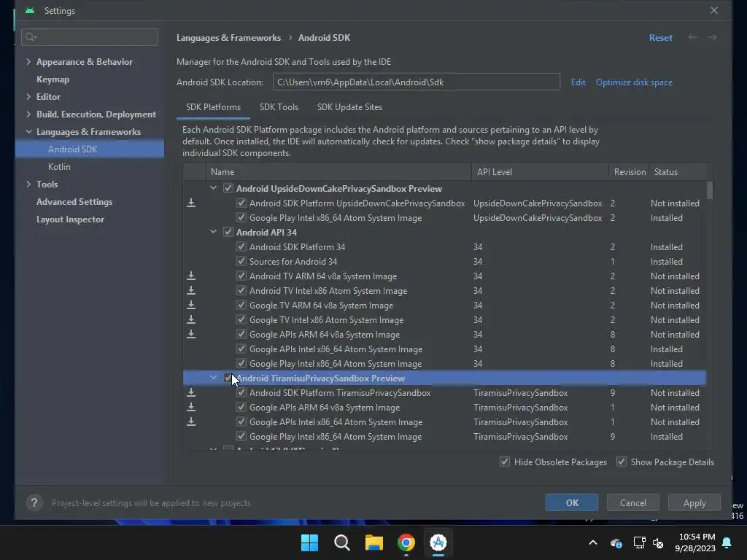Click the muted volume tray icon
Screen dimensions: 747x560
coord(659,542)
